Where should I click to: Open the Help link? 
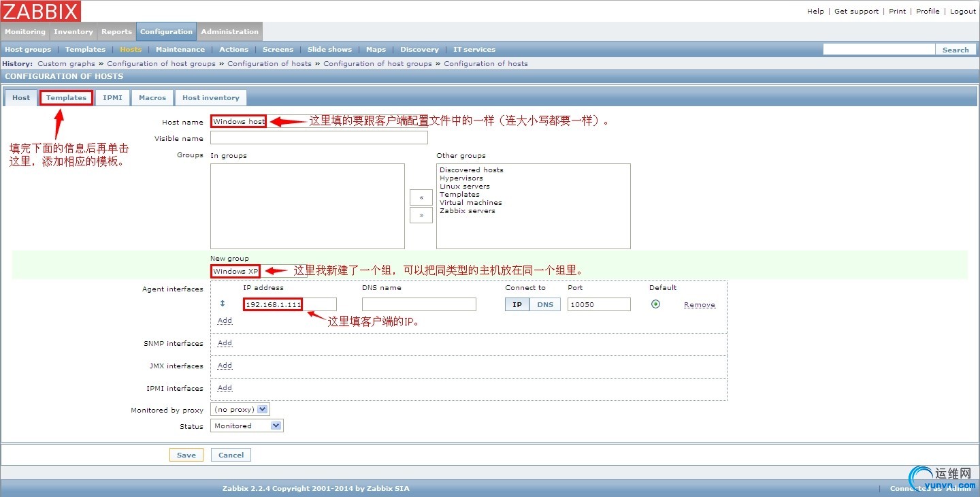point(815,12)
